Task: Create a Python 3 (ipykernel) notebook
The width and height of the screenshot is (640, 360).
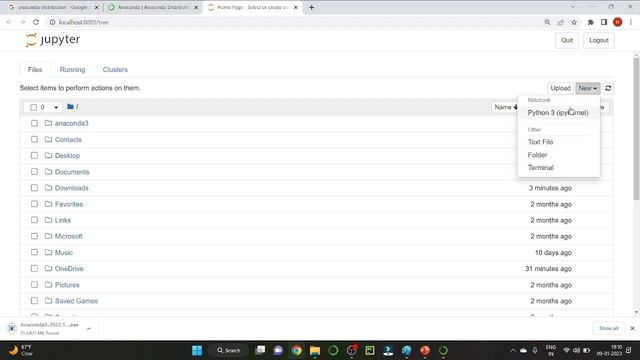Action: tap(558, 112)
